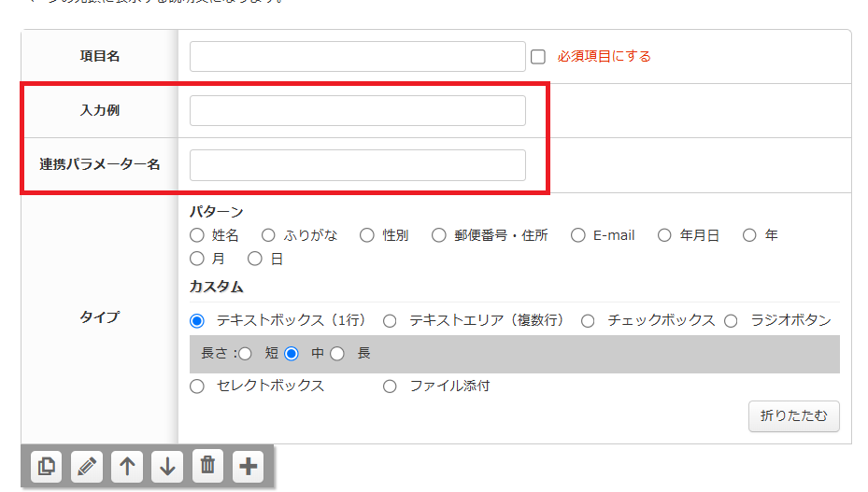Screen dimensions: 868x492
Task: Choose the E-mail pattern option
Action: tap(578, 235)
